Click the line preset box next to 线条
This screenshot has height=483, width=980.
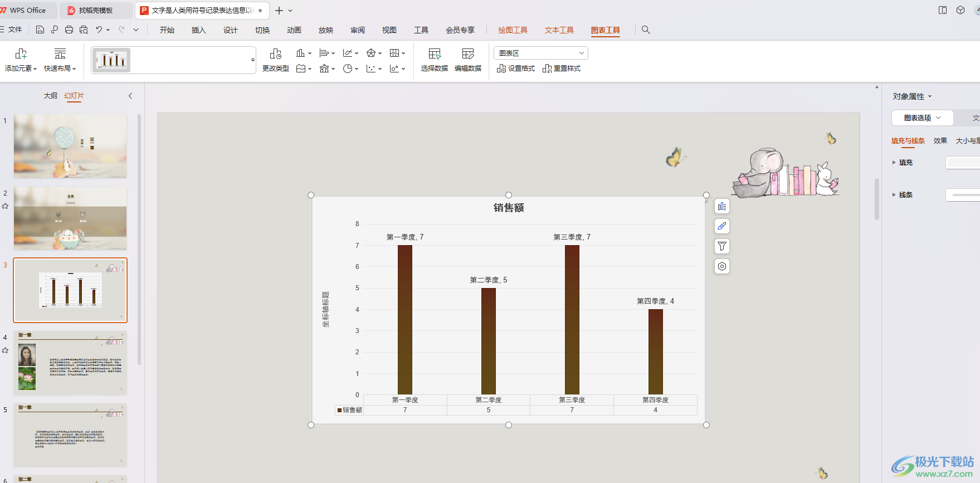(963, 195)
